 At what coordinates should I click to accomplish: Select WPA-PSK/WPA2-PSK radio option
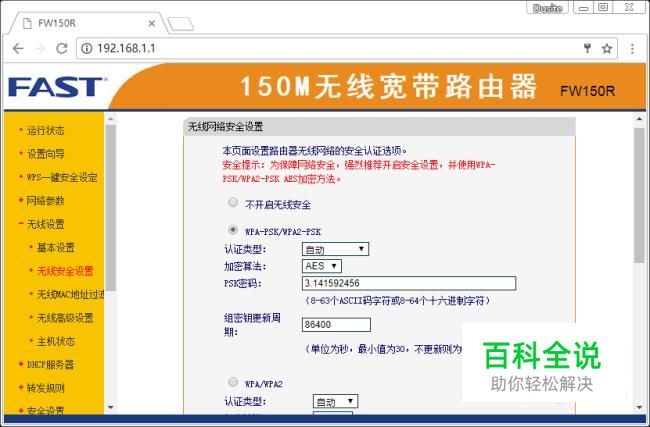click(x=233, y=229)
